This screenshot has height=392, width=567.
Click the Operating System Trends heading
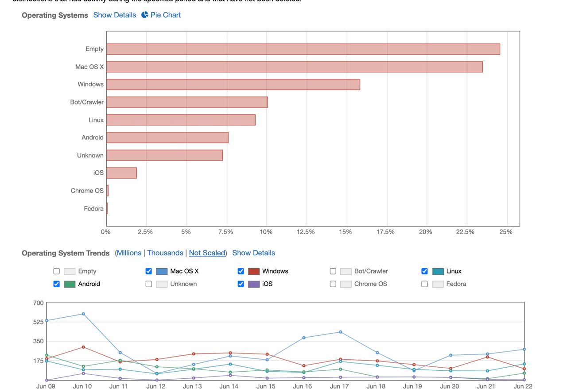point(66,254)
